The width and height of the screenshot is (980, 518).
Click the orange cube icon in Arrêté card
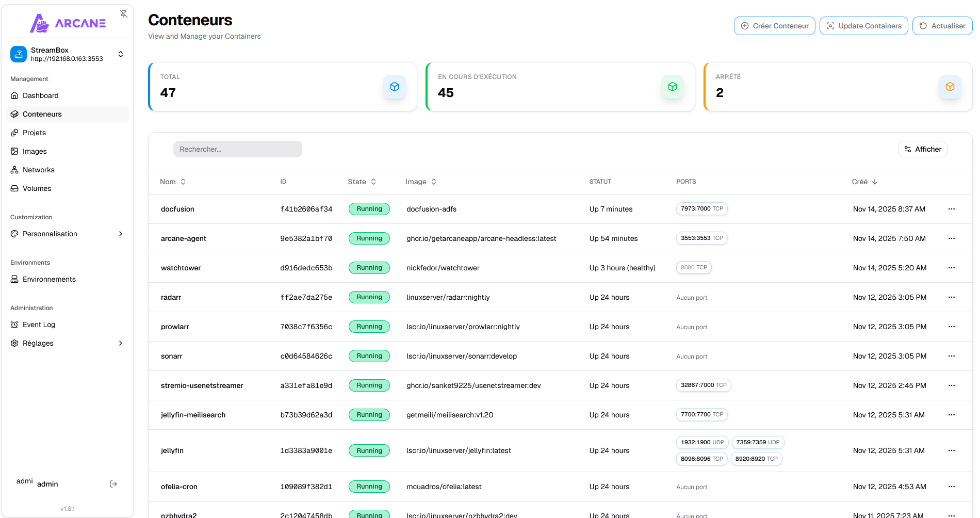pyautogui.click(x=950, y=87)
